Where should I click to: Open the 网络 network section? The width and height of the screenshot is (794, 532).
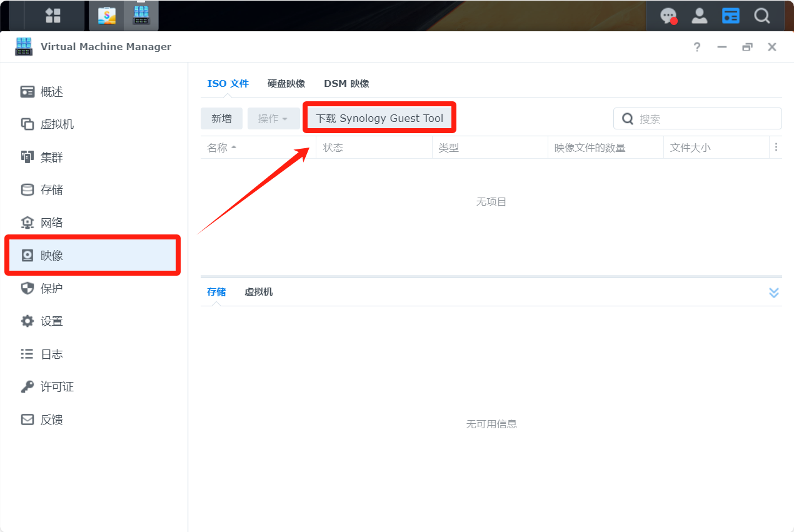point(52,223)
